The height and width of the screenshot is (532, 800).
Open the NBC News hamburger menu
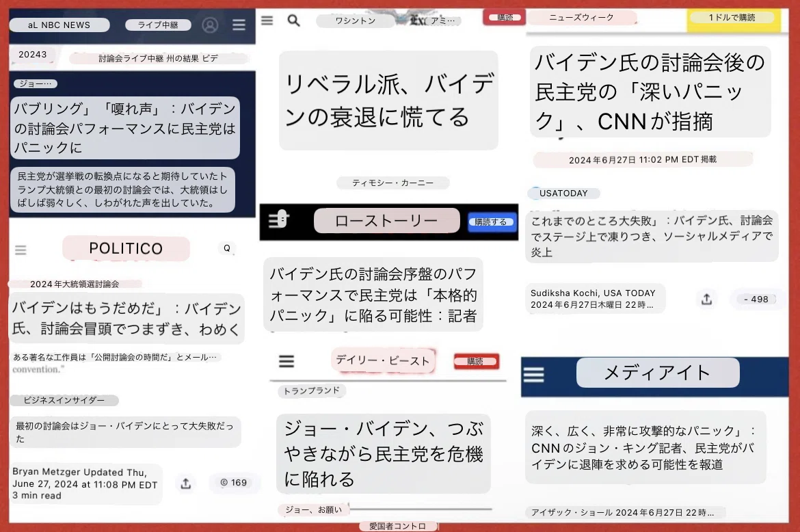(x=239, y=25)
